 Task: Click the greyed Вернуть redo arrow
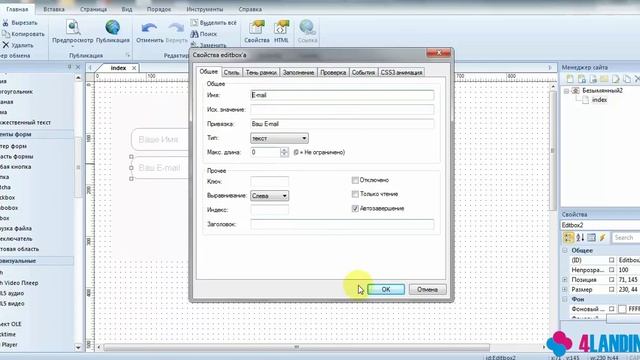click(176, 28)
